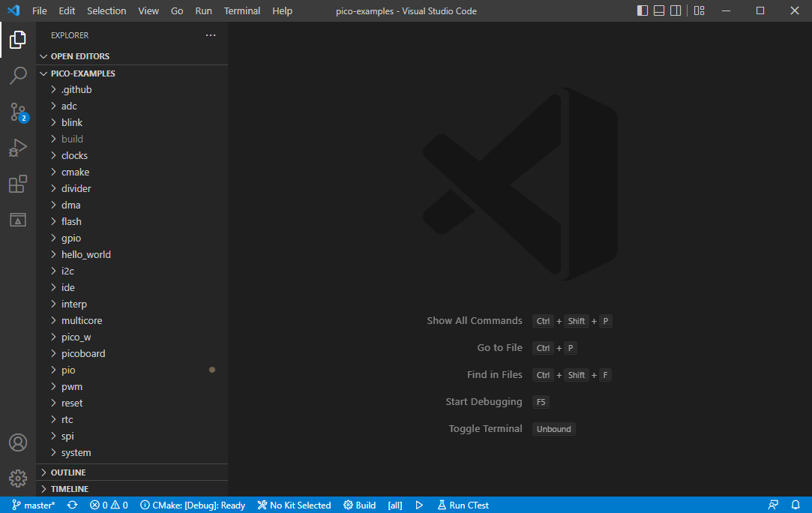Expand the pwm folder
812x513 pixels.
(132, 386)
